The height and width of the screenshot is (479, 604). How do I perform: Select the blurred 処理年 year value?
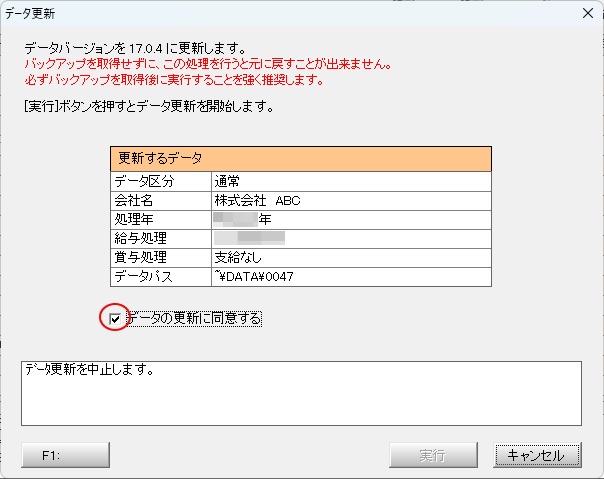point(242,219)
